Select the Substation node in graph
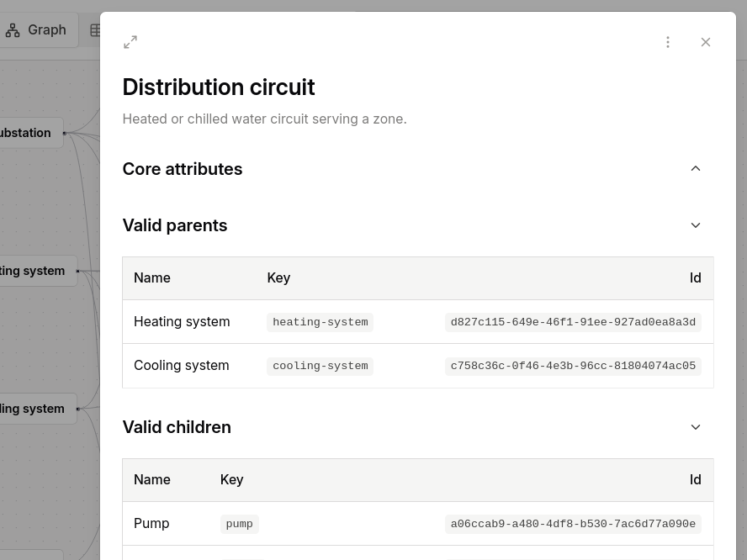This screenshot has height=560, width=747. [x=29, y=133]
